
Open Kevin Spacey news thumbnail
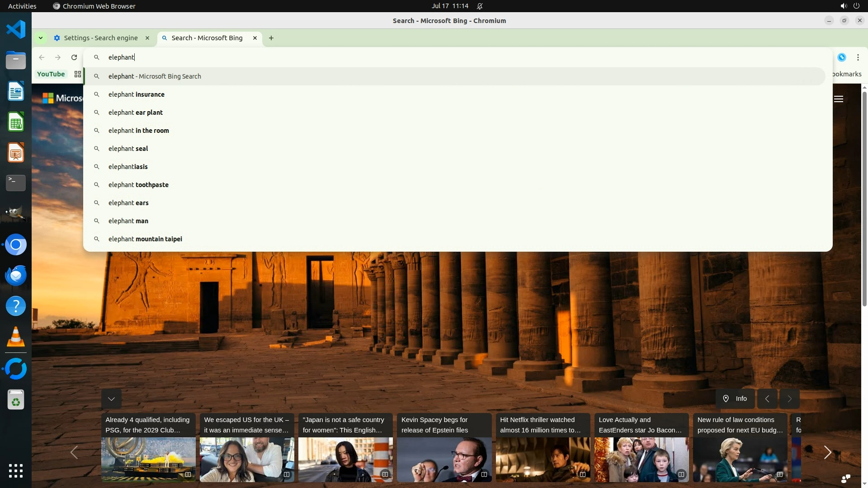(x=444, y=459)
